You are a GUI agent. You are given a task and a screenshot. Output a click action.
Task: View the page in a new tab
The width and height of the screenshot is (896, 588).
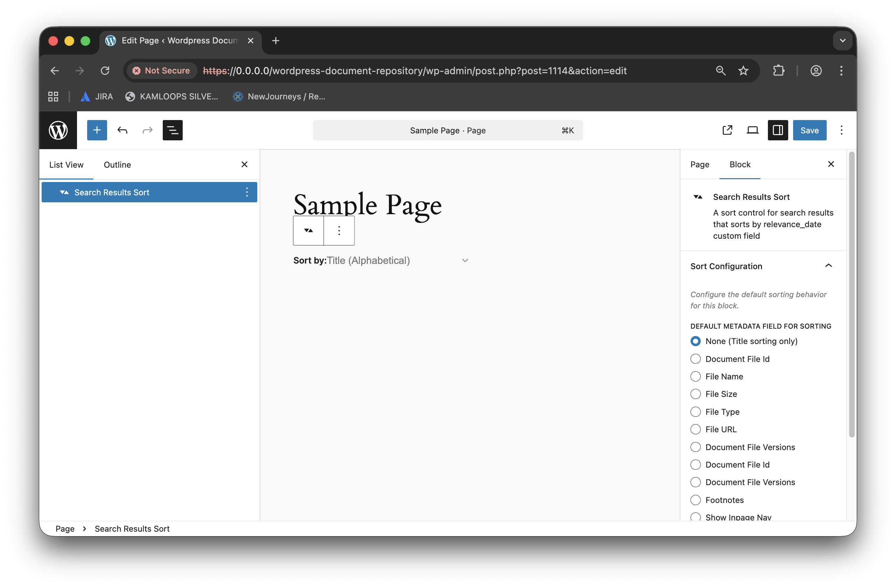(727, 130)
